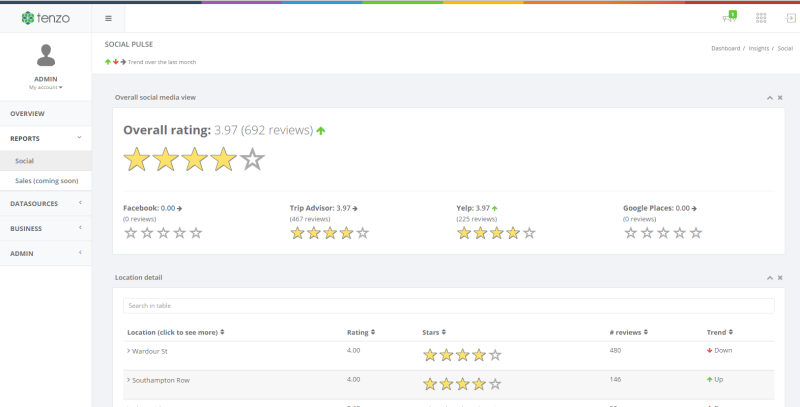Go to Insights breadcrumb link
Image resolution: width=800 pixels, height=407 pixels.
click(759, 48)
